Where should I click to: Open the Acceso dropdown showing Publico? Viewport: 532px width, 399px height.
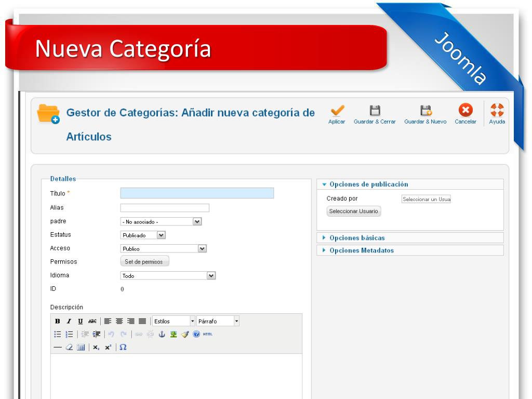click(x=164, y=249)
